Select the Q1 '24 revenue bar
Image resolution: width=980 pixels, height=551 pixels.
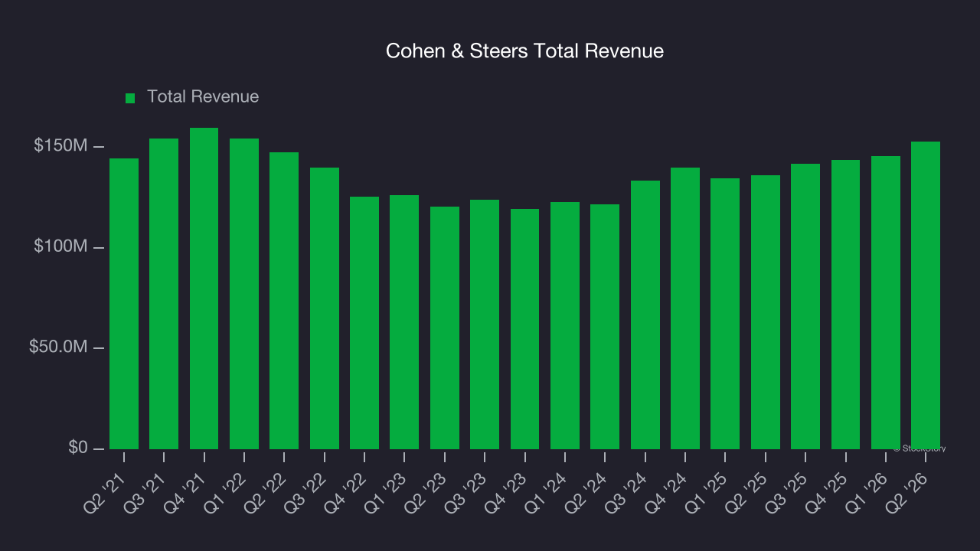tap(565, 325)
